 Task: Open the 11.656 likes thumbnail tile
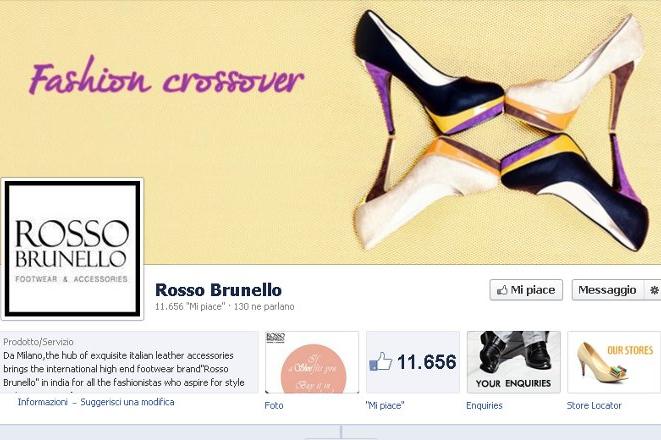coord(413,362)
